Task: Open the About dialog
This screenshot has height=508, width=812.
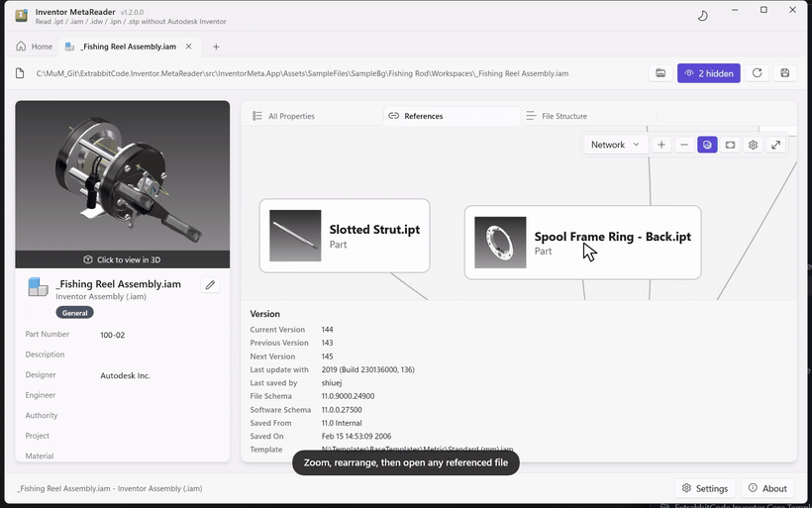Action: pyautogui.click(x=767, y=488)
